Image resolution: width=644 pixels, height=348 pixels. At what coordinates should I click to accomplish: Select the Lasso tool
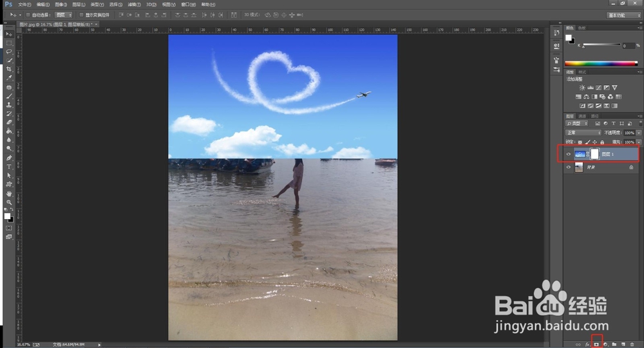pos(9,52)
